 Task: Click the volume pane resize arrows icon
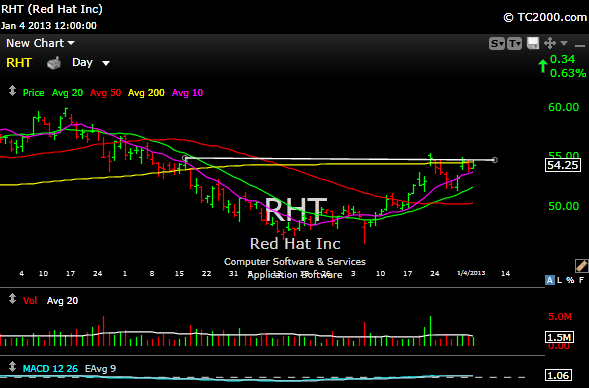(12, 299)
